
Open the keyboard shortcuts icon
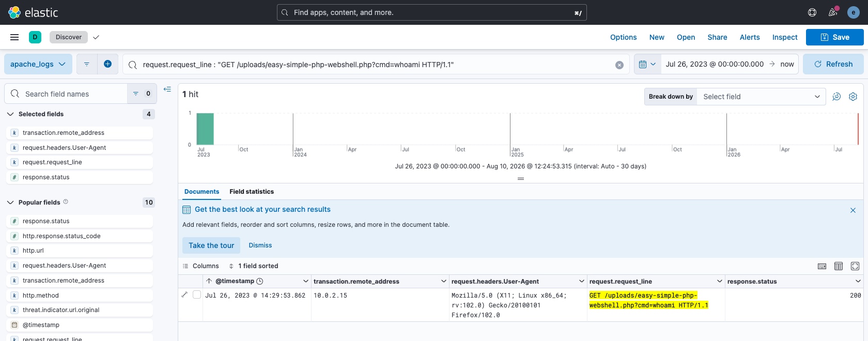pyautogui.click(x=822, y=266)
